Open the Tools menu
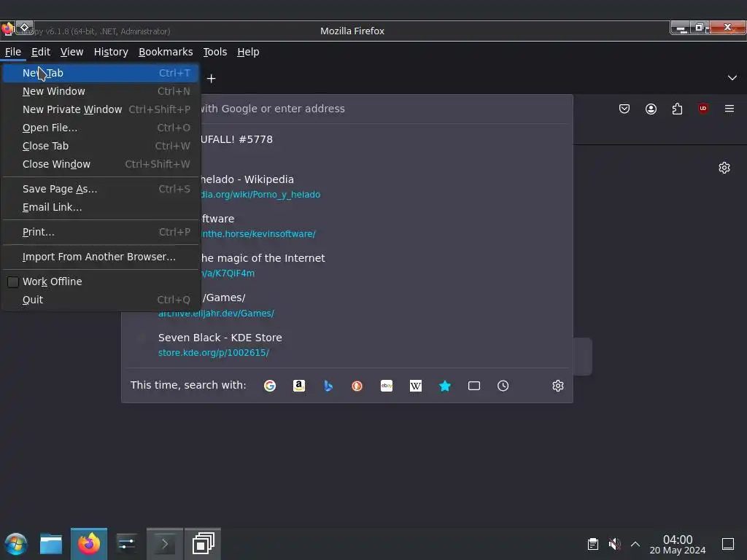Screen dimensions: 747x560 [215, 52]
